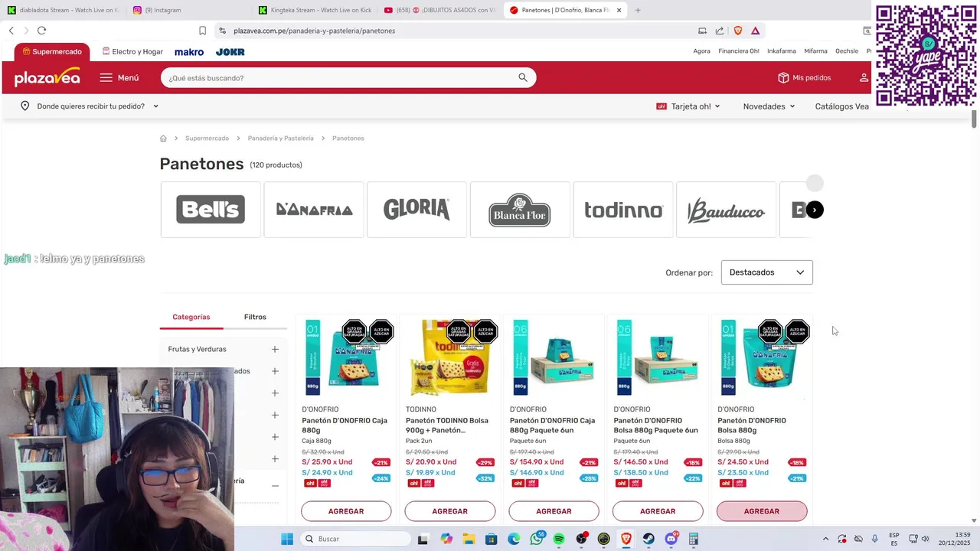Expand the delivery location dropdown
The image size is (980, 551).
[x=155, y=106]
